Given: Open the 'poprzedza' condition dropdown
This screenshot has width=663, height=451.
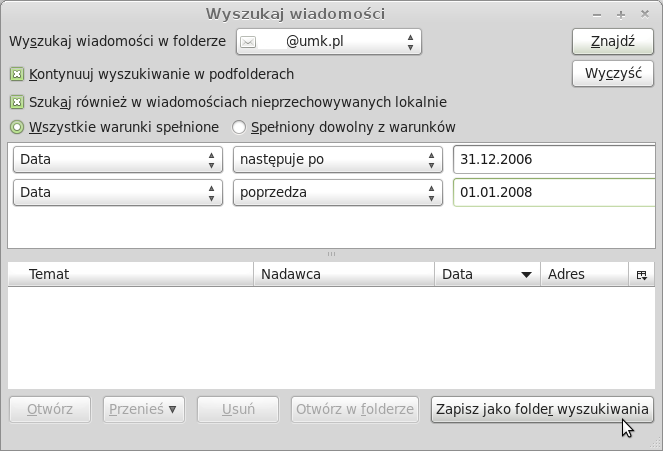Looking at the screenshot, I should [x=337, y=192].
